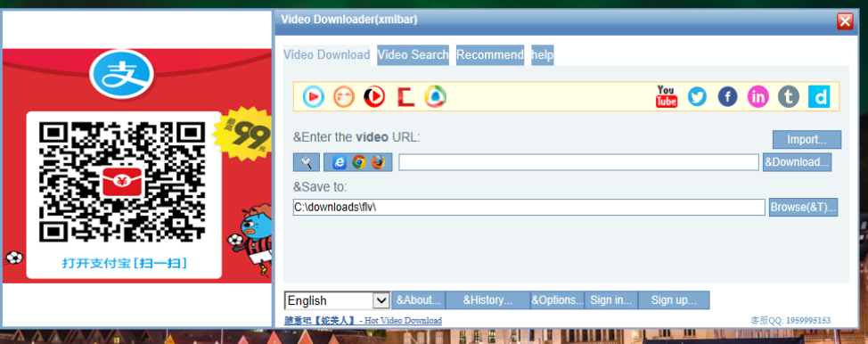The height and width of the screenshot is (344, 868).
Task: Click the Chrome browser icon
Action: pyautogui.click(x=359, y=162)
